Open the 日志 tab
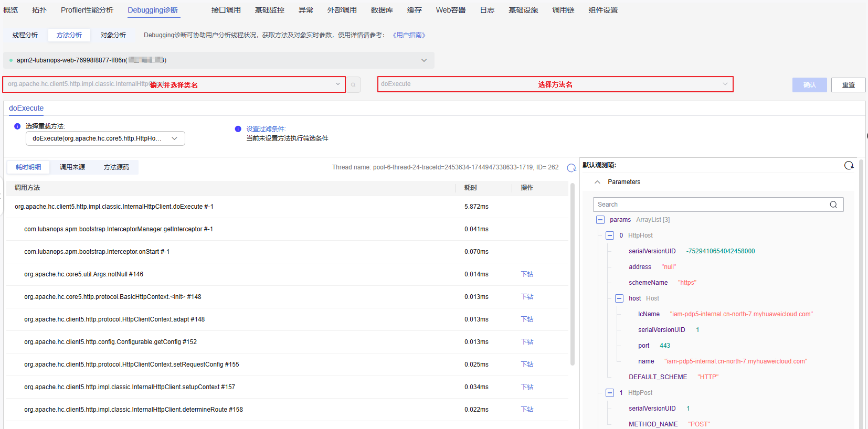The height and width of the screenshot is (429, 868). [488, 10]
